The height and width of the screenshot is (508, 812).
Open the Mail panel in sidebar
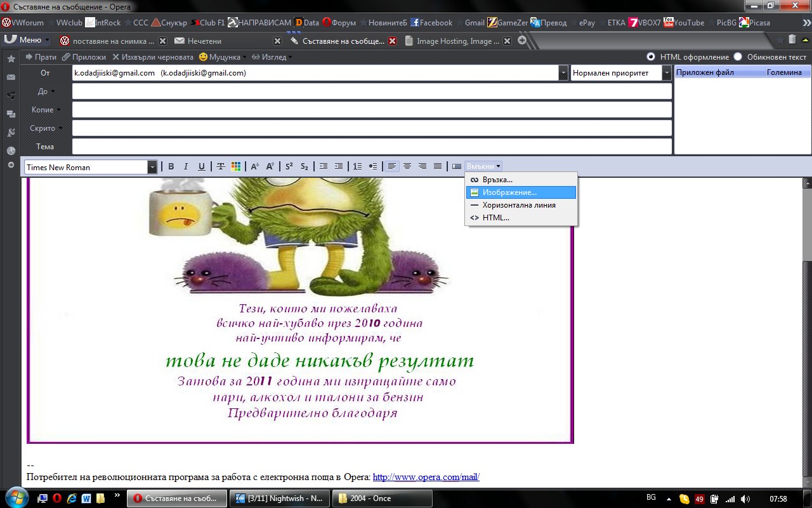11,77
